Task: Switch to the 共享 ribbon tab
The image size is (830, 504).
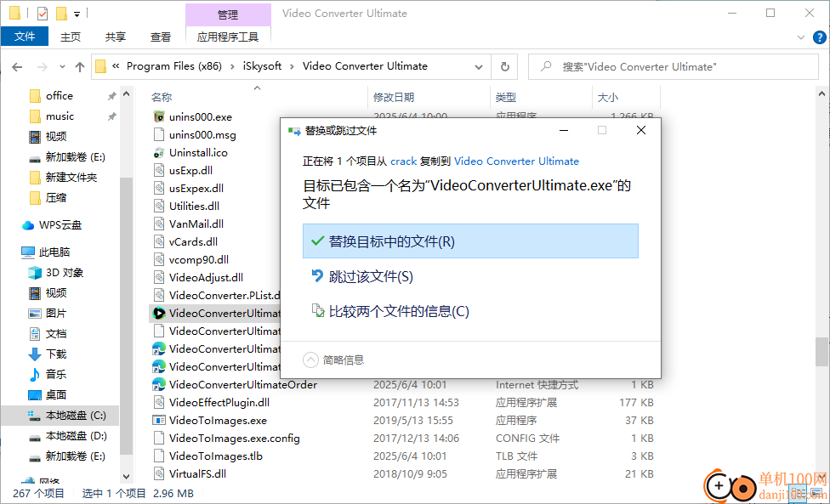Action: point(116,37)
